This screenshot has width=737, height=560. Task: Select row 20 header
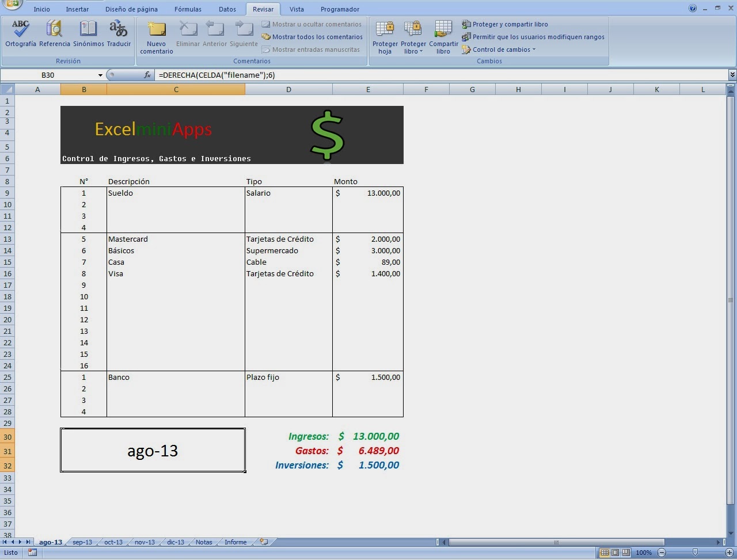coord(7,319)
